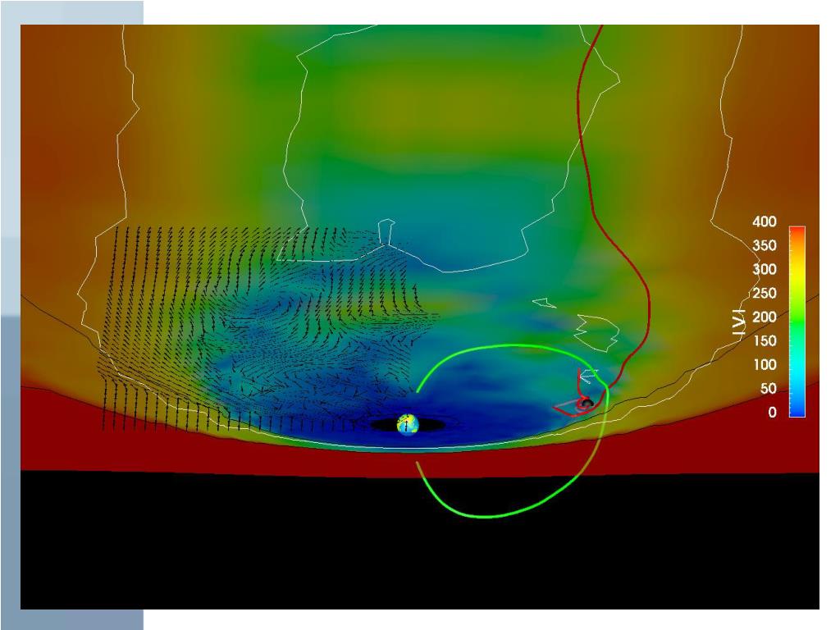The image size is (840, 630).
Task: Click the "400" color bar label
Action: 764,221
